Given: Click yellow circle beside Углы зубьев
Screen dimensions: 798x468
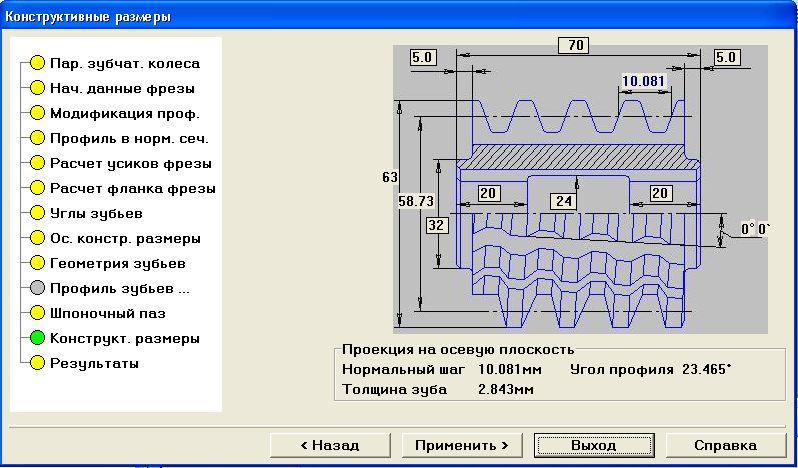Looking at the screenshot, I should tap(37, 214).
